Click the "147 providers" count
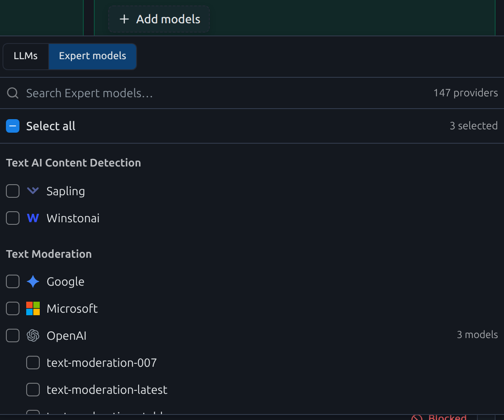Screen dimensions: 504x420 [466, 93]
